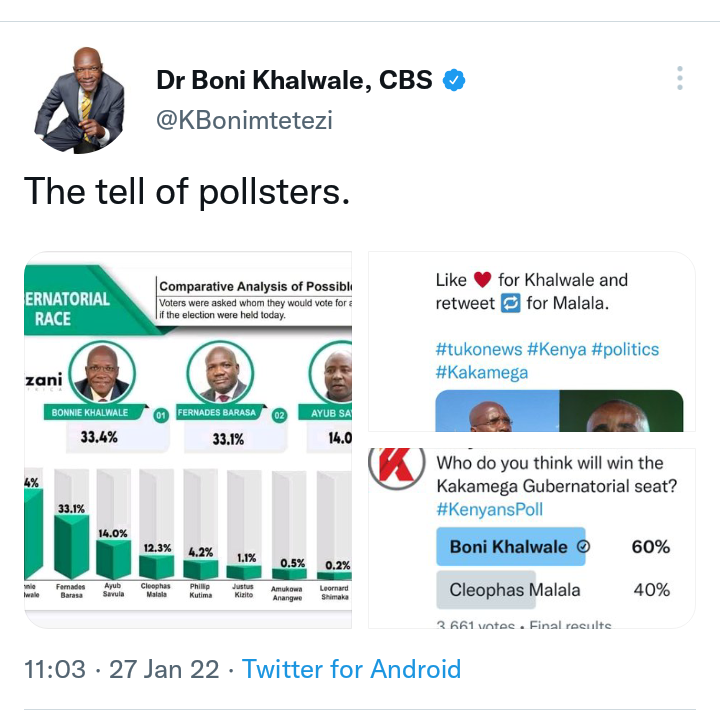Click the #tukonews hashtag
Image resolution: width=720 pixels, height=717 pixels.
coord(479,349)
